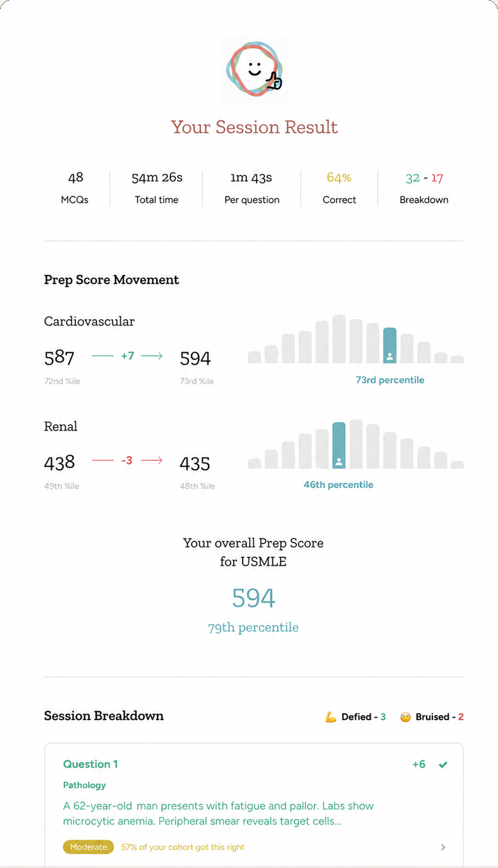498x868 pixels.
Task: Click the person icon in Renal chart
Action: click(x=339, y=462)
